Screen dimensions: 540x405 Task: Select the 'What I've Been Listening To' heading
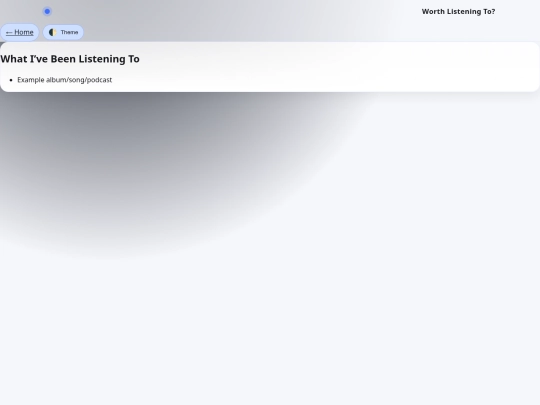click(70, 59)
